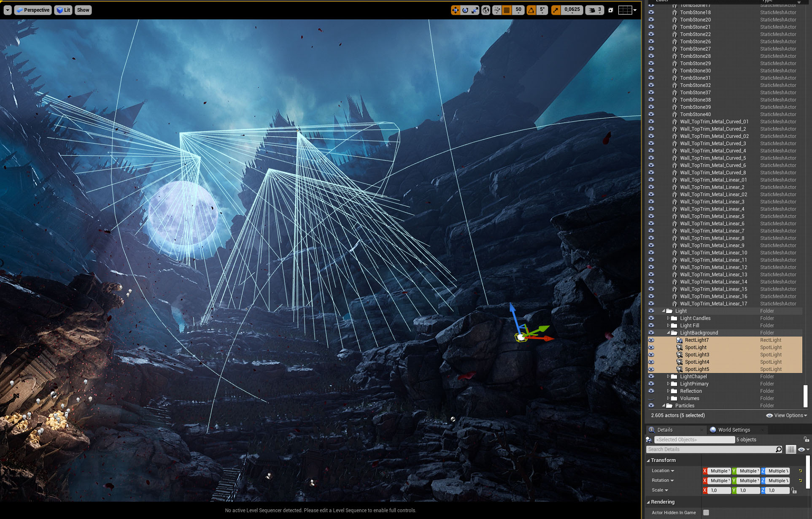Click the Perspective viewport button
812x519 pixels.
(x=32, y=10)
